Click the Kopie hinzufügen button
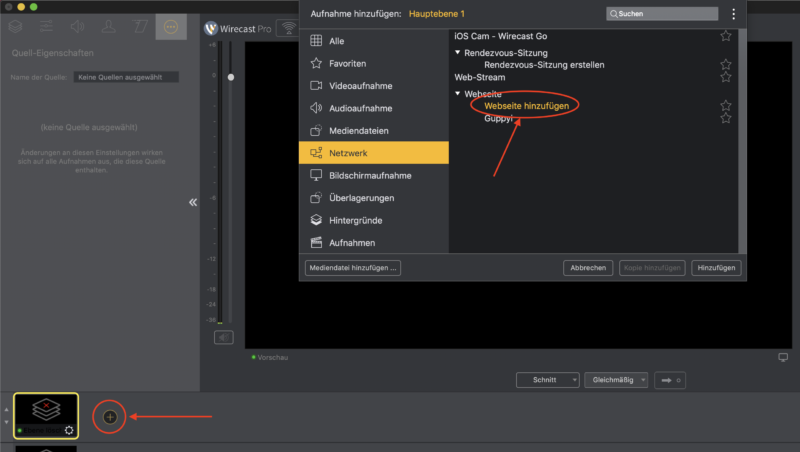 click(x=652, y=268)
